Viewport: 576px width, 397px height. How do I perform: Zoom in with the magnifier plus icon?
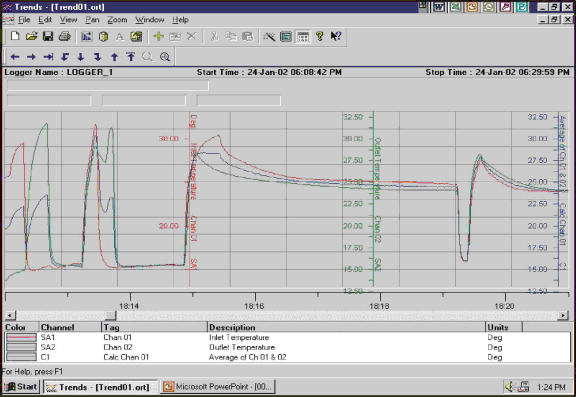[x=165, y=57]
